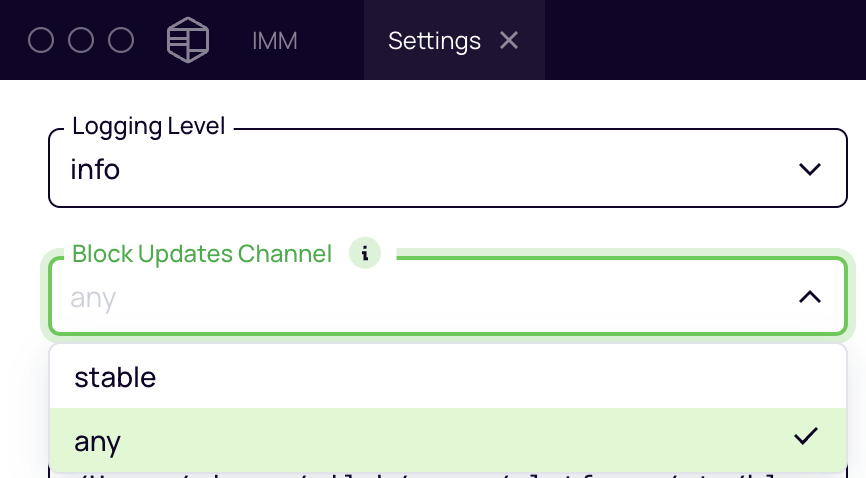Select the Settings tab label
This screenshot has width=866, height=478.
(434, 41)
